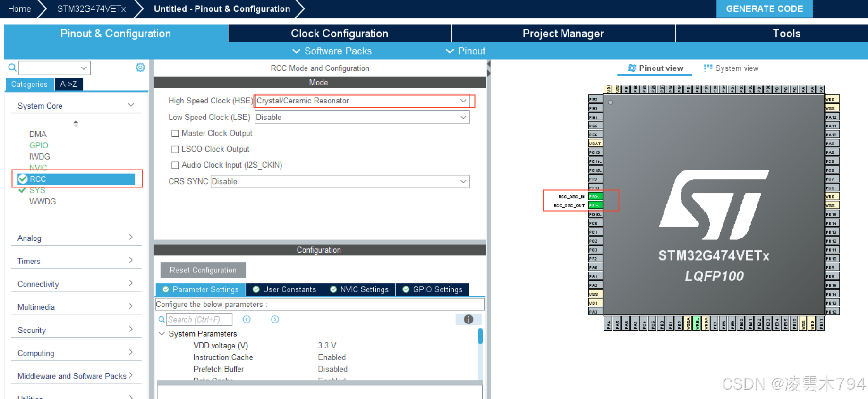
Task: Open Software Packs dropdown menu
Action: point(332,51)
